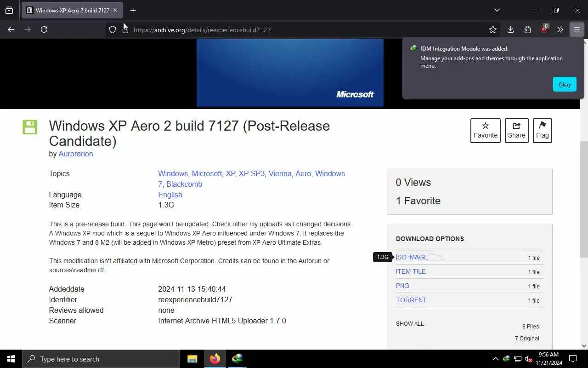Click the Firefox taskbar icon
The width and height of the screenshot is (588, 368).
tap(215, 359)
